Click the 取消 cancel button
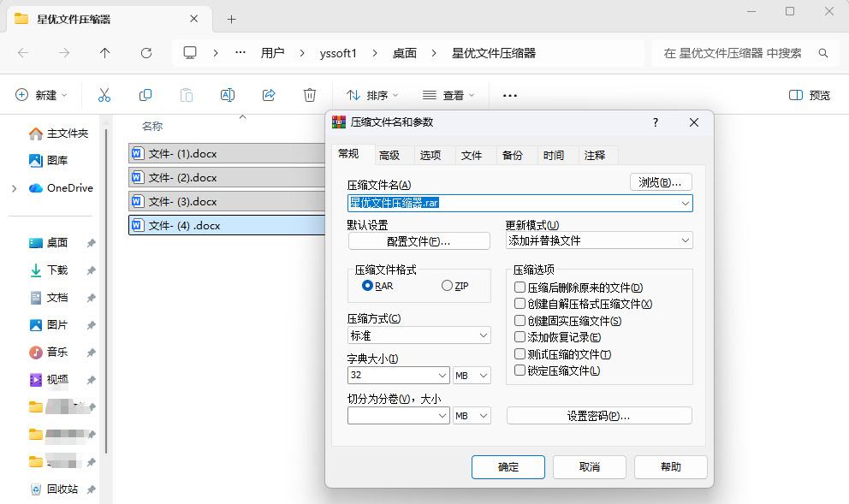Screen dimensions: 849x504 (589, 466)
